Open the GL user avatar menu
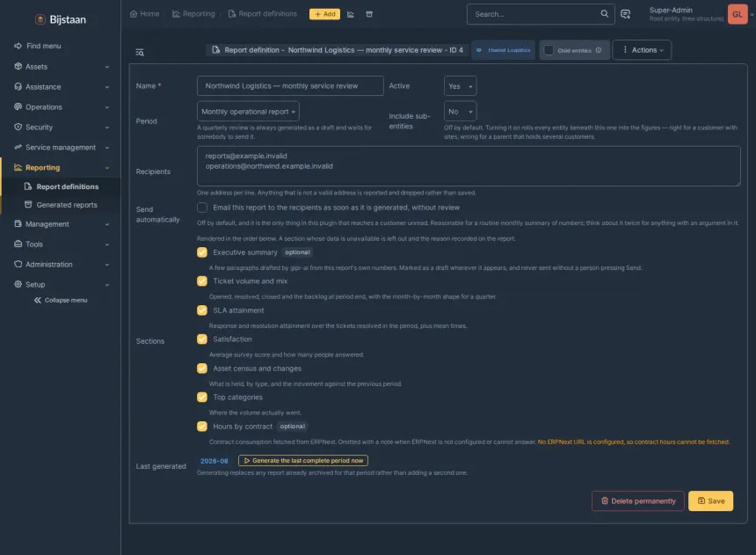The image size is (756, 555). point(738,14)
